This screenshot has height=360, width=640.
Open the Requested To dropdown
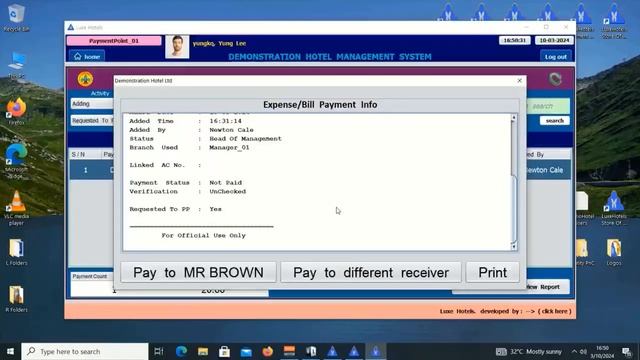point(92,120)
